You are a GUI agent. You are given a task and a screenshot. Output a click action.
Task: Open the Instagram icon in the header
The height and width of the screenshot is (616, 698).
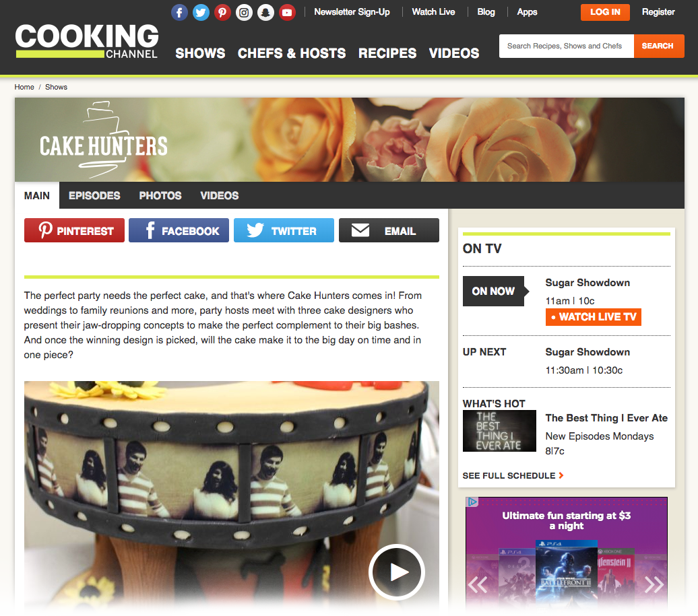coord(244,12)
